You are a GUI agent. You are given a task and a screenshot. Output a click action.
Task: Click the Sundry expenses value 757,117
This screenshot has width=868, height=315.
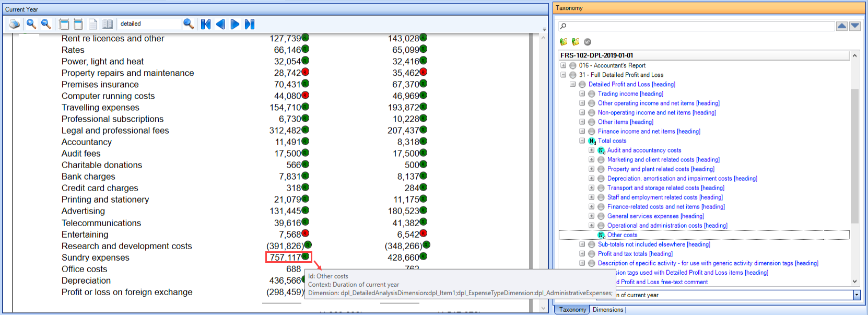[x=286, y=257]
